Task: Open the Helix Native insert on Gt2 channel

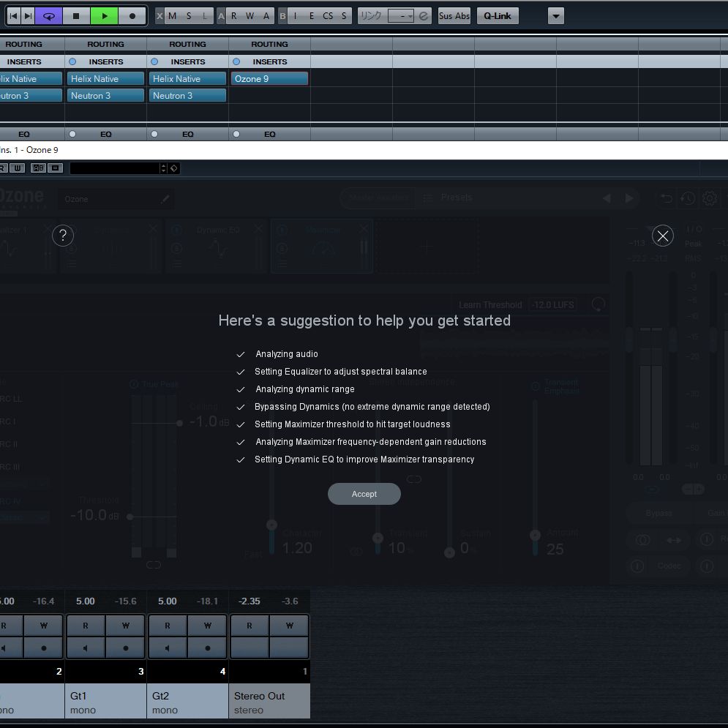Action: [187, 79]
